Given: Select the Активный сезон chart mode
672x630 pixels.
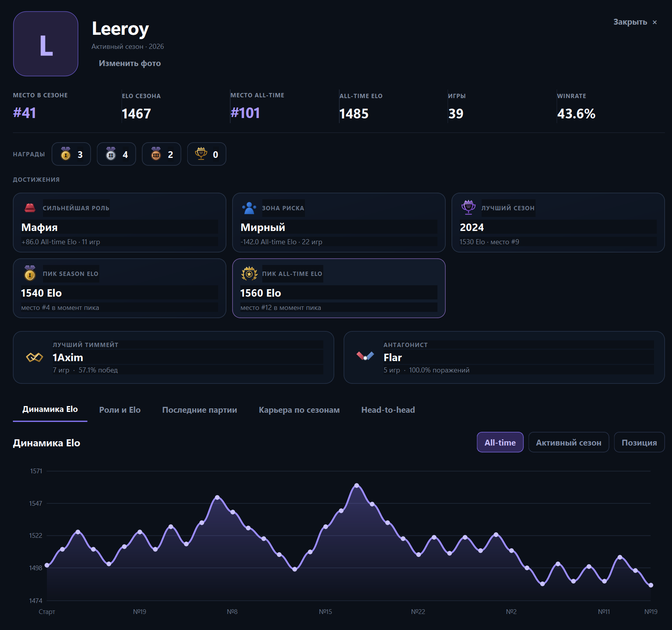Looking at the screenshot, I should (x=568, y=442).
